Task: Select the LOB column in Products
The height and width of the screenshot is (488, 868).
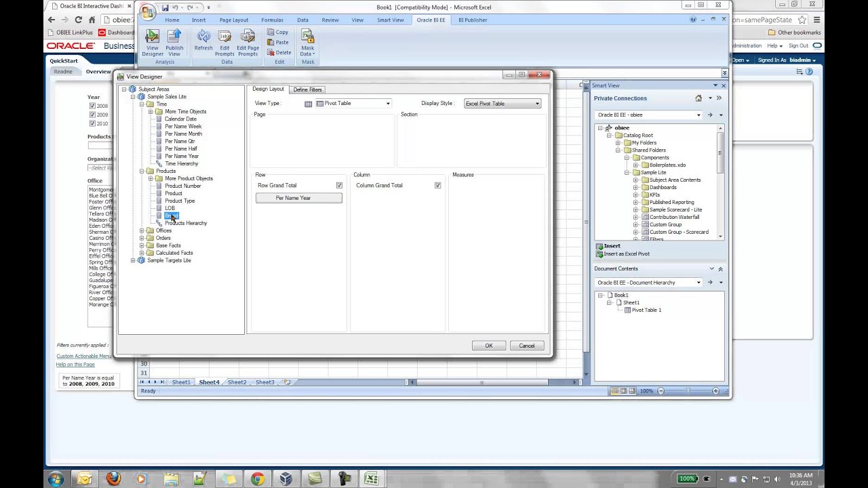Action: pos(170,208)
